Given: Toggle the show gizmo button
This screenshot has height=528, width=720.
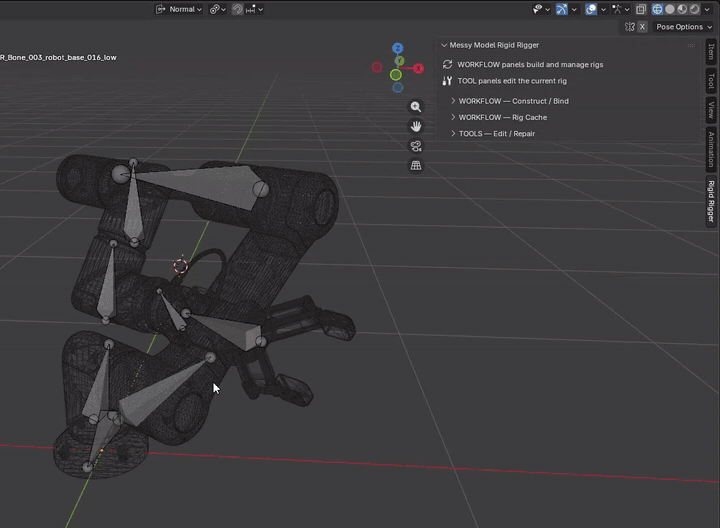Looking at the screenshot, I should tap(562, 9).
